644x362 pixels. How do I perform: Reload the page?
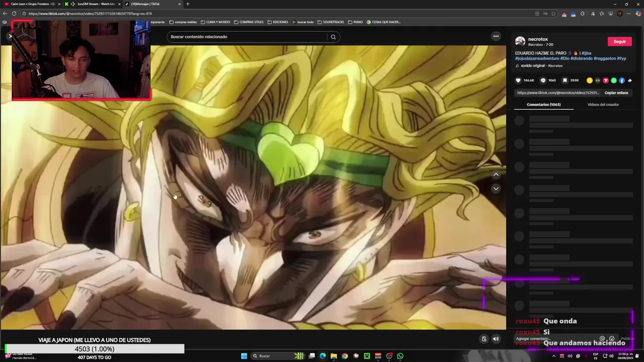(14, 14)
